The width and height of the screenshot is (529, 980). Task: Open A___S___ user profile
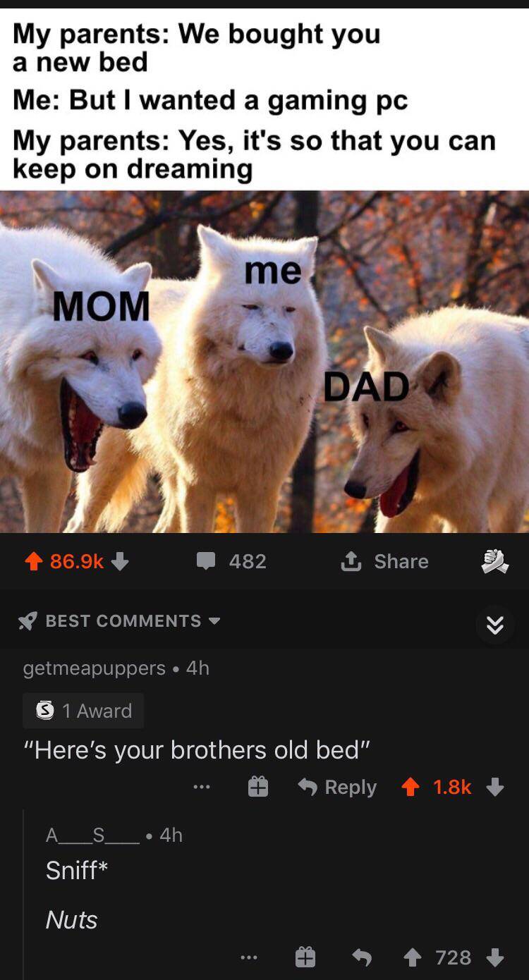click(x=92, y=835)
